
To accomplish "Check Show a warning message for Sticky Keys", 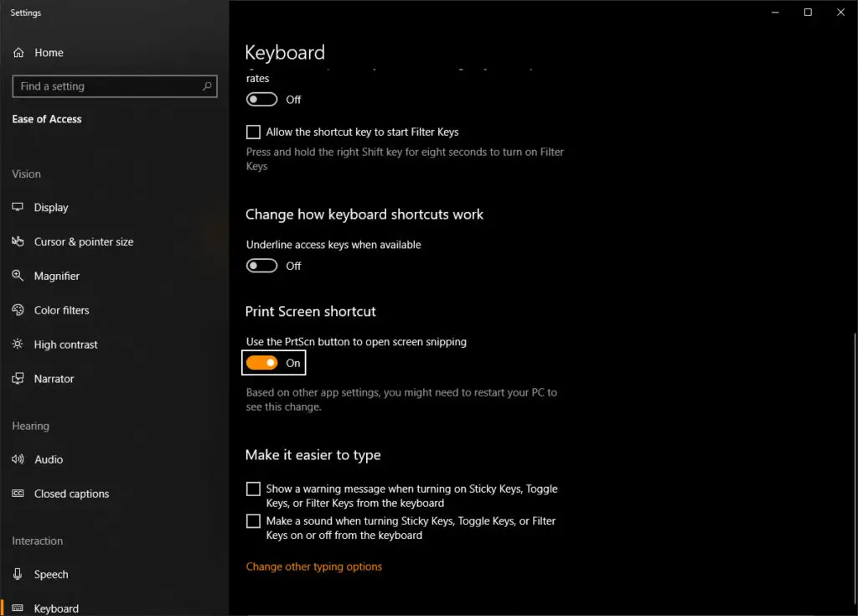I will click(x=253, y=489).
